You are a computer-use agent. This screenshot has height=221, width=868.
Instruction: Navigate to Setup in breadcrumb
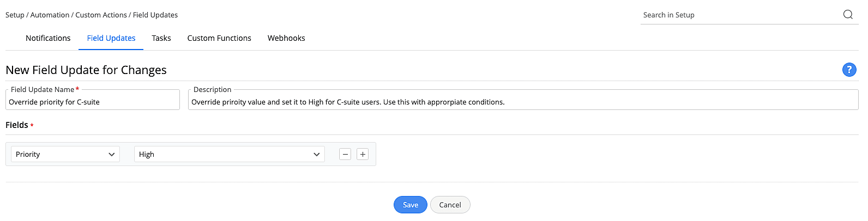coord(15,15)
